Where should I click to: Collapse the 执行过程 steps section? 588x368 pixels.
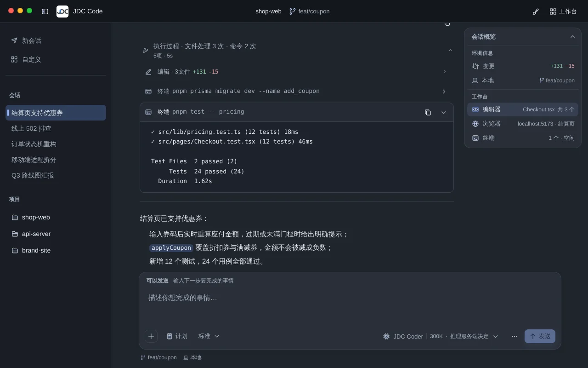450,50
